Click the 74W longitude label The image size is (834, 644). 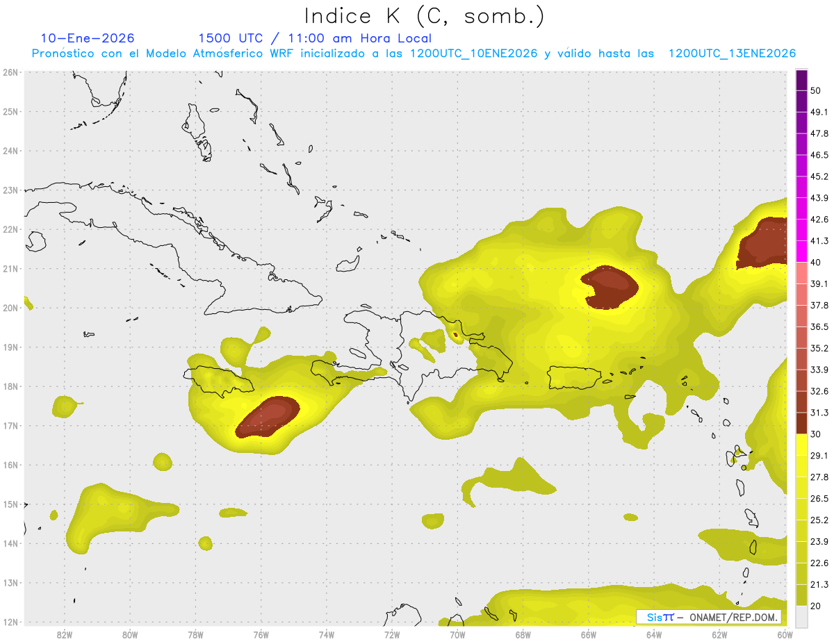(327, 634)
